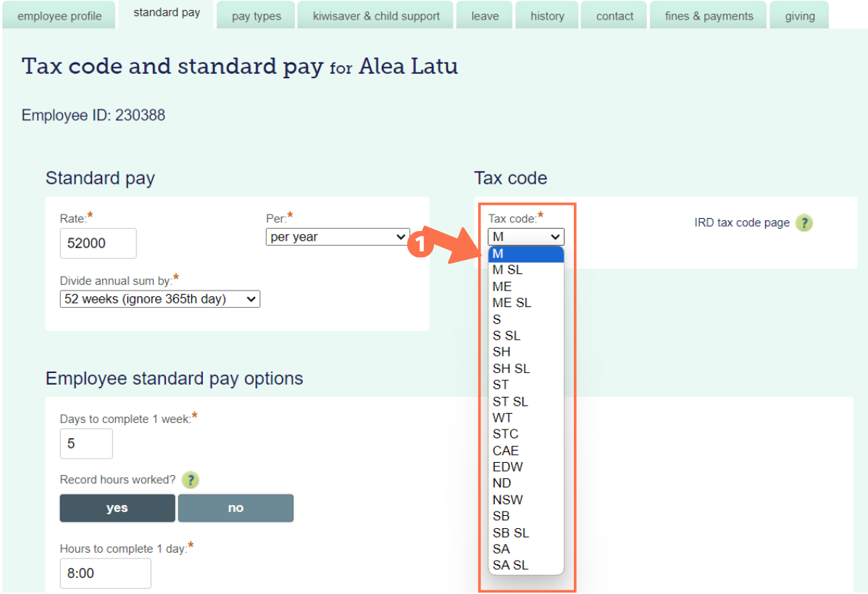The height and width of the screenshot is (594, 868).
Task: Open help for Record hours worked
Action: [x=190, y=480]
